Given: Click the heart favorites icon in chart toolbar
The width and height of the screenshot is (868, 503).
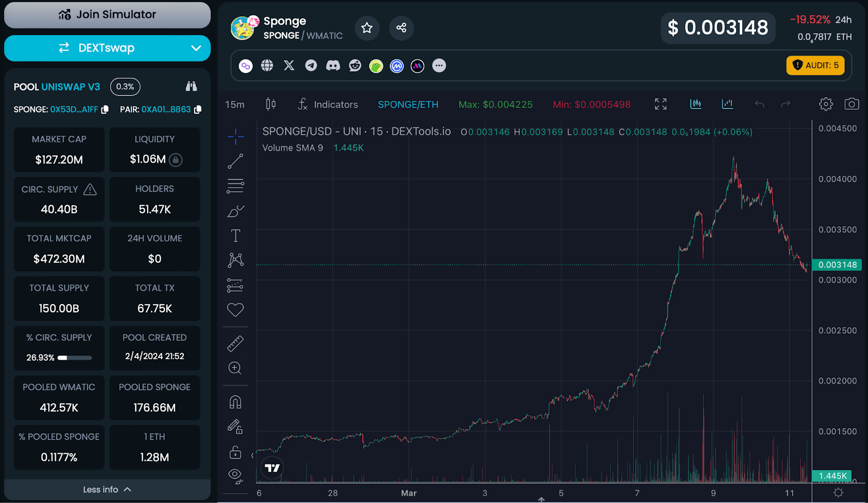Looking at the screenshot, I should tap(235, 310).
